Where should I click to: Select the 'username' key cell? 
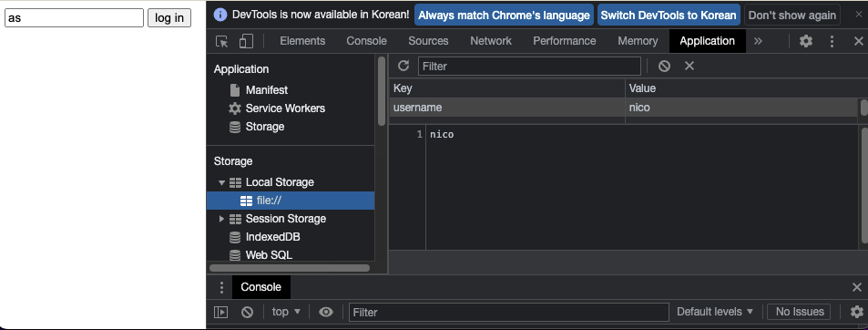tap(507, 108)
